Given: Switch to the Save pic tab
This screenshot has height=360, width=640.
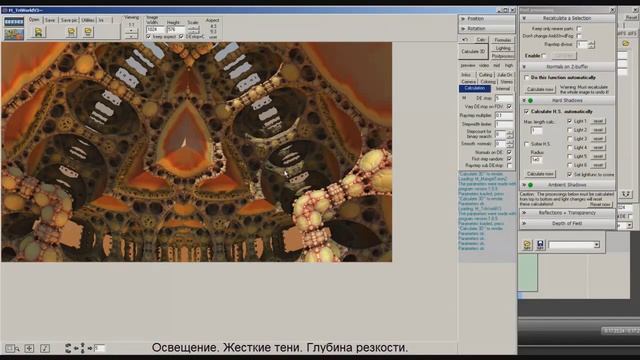Looking at the screenshot, I should 69,20.
